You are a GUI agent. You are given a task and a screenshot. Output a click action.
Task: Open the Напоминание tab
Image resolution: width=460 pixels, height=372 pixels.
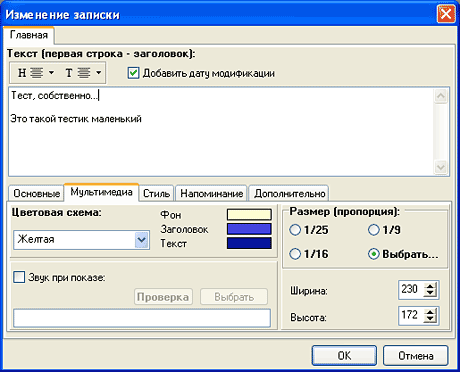(x=211, y=193)
